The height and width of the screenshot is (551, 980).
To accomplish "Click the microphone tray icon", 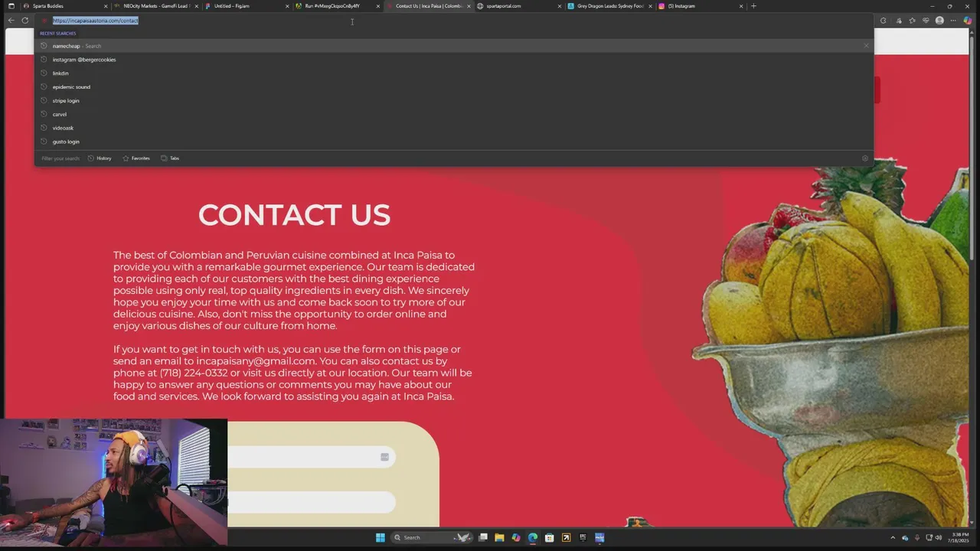I will click(x=917, y=537).
